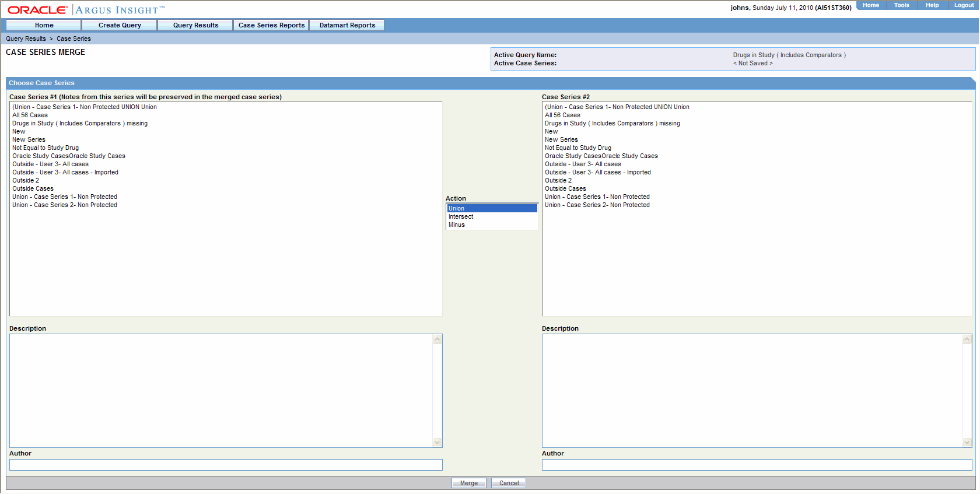Click the 'Case Series' breadcrumb
The height and width of the screenshot is (494, 980).
tap(73, 38)
